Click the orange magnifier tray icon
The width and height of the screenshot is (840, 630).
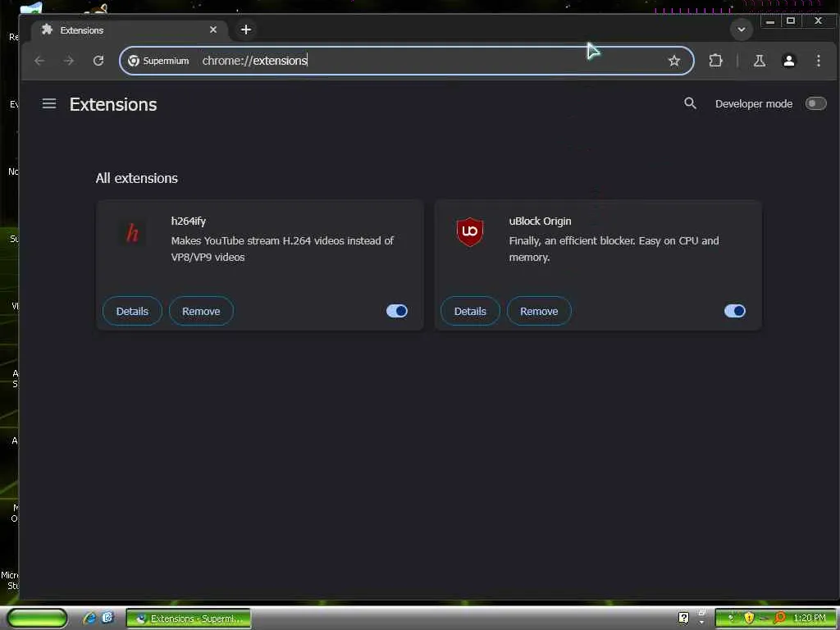click(x=779, y=618)
